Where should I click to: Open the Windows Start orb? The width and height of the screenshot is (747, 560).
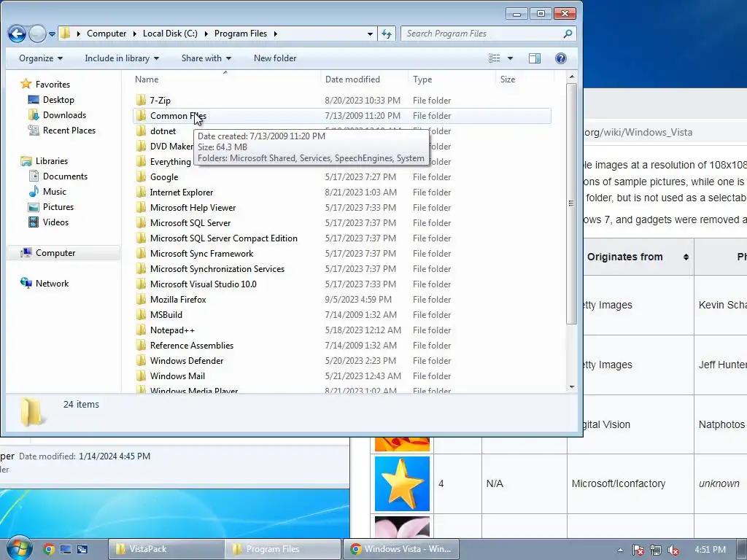coord(20,549)
